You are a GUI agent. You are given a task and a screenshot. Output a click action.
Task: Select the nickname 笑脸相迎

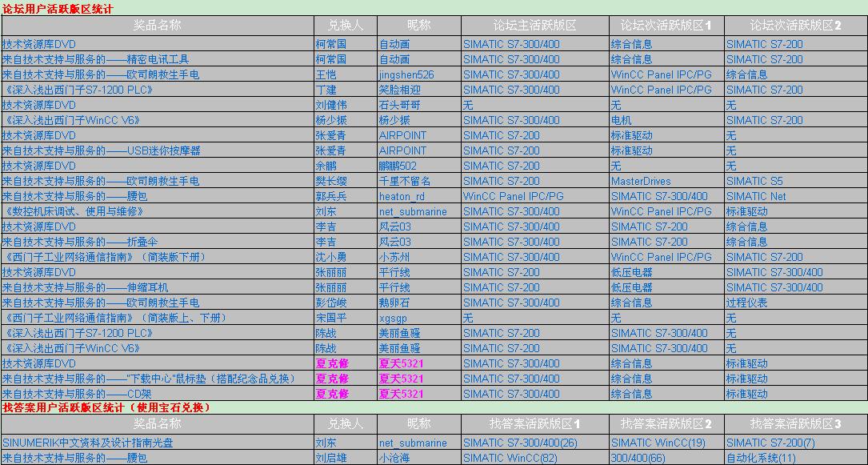pos(400,90)
